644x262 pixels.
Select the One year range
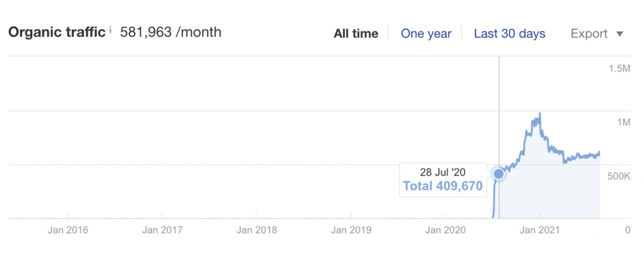tap(426, 33)
